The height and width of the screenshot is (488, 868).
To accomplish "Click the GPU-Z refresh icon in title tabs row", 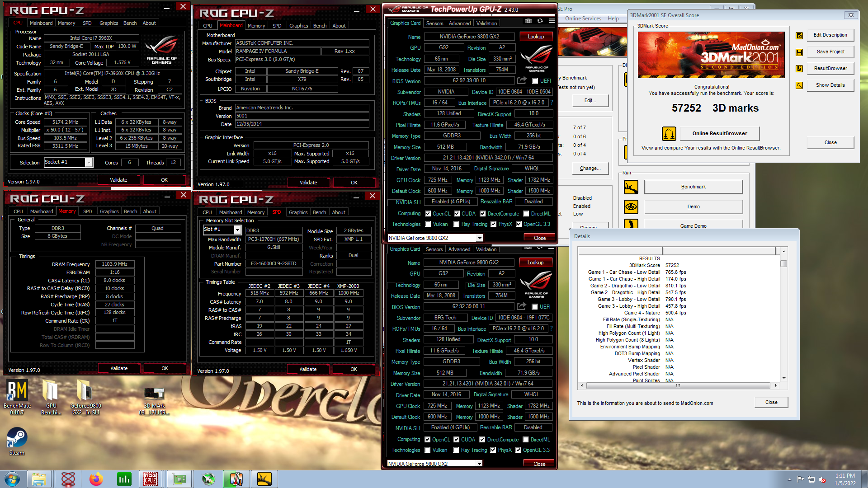I will point(540,21).
